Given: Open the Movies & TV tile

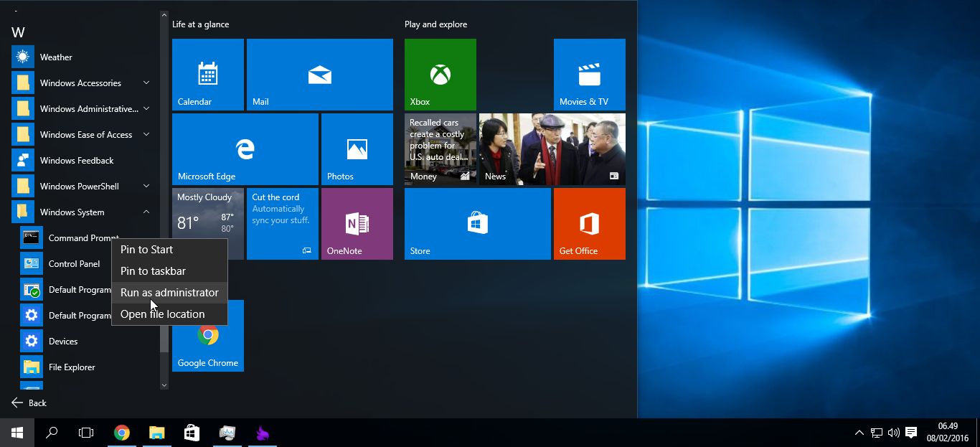Looking at the screenshot, I should (x=589, y=75).
